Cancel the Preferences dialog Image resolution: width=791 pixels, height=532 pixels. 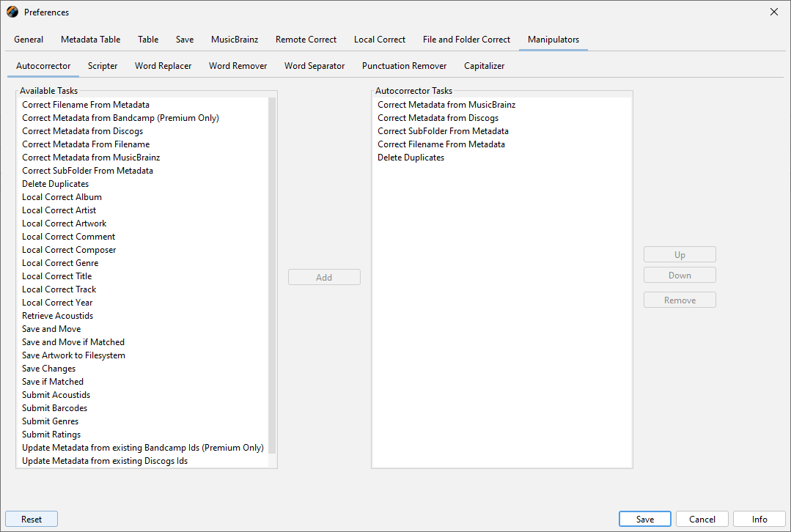[x=702, y=519]
